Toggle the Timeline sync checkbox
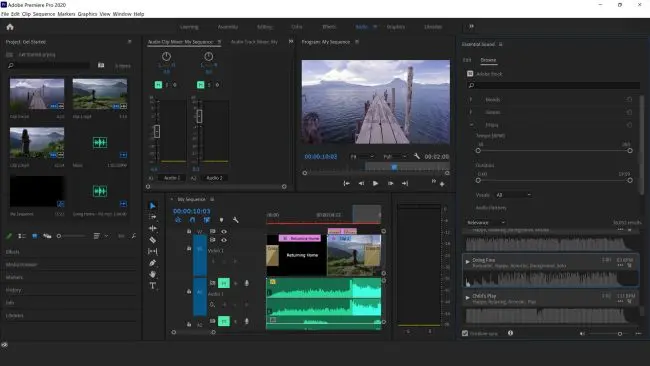650x366 pixels. click(x=465, y=333)
